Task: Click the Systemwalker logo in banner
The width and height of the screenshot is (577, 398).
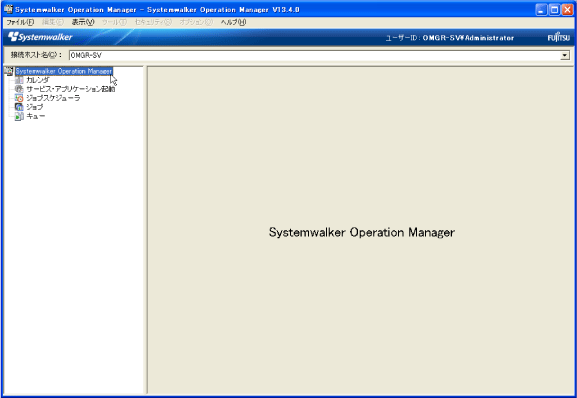Action: point(40,37)
